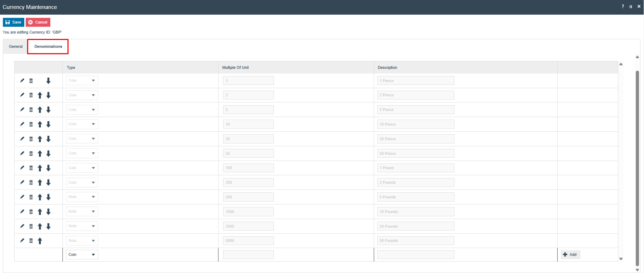Edit the 5 Pence denomination
Viewport: 644px width, 273px height.
[x=22, y=110]
